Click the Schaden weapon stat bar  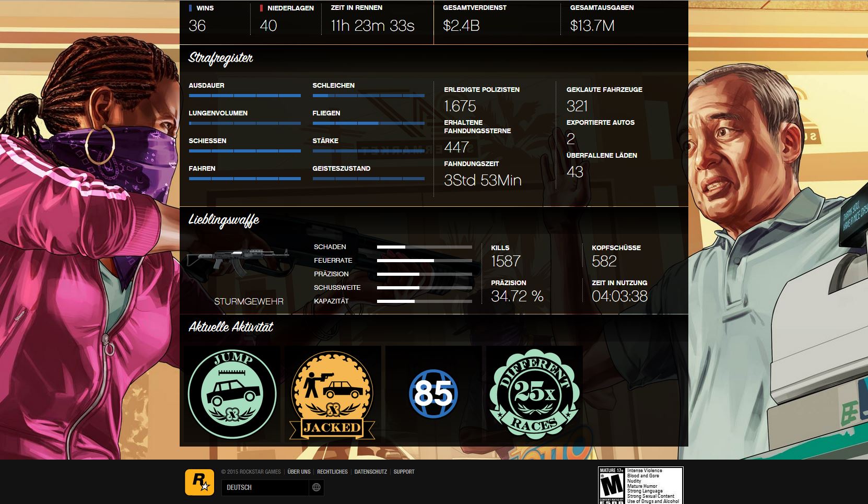pyautogui.click(x=425, y=247)
